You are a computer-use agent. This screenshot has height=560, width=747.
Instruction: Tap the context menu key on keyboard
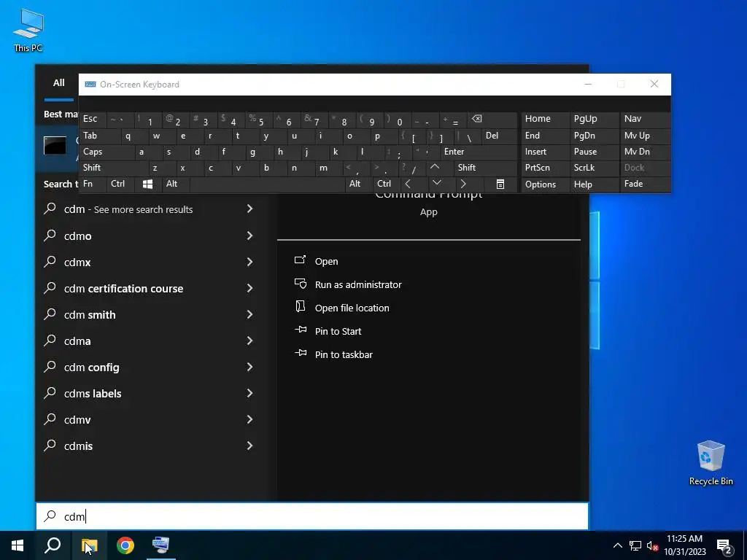coord(500,184)
